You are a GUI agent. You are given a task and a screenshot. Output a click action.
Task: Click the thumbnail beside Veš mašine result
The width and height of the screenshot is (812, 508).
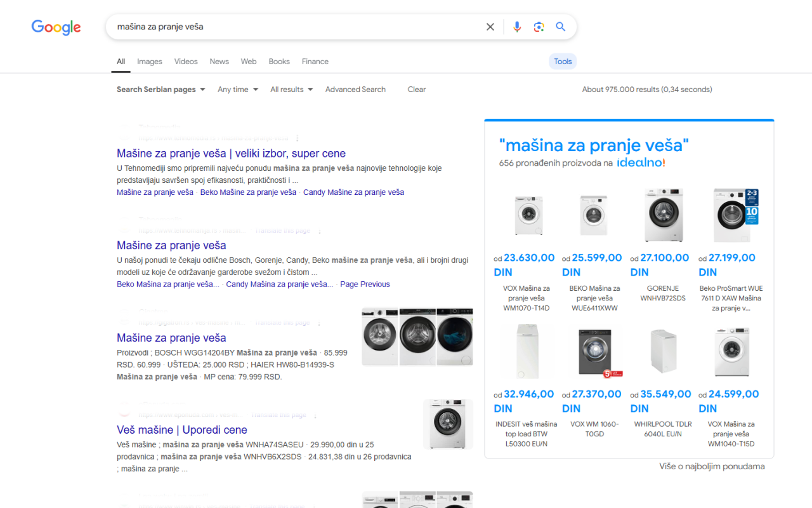point(448,424)
